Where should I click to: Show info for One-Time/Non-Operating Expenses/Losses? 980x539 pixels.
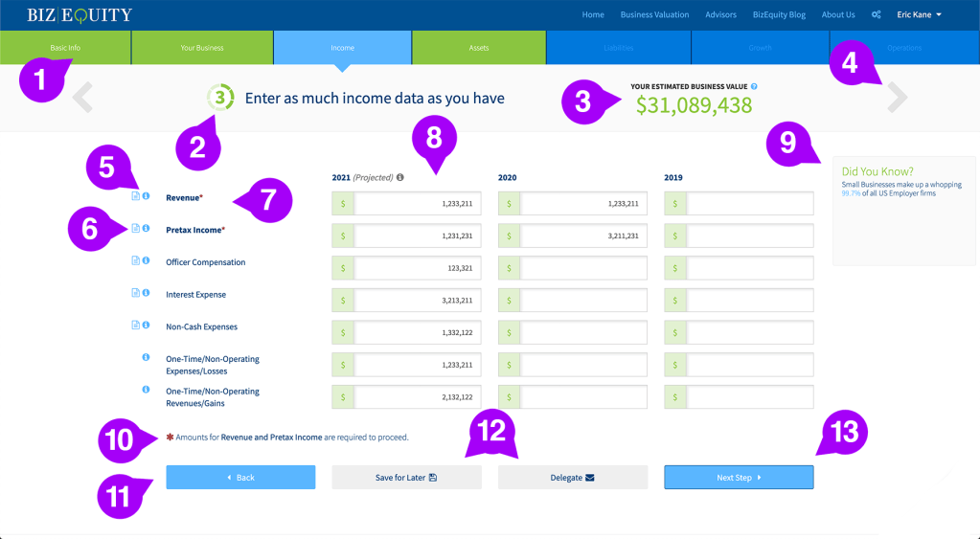coord(146,358)
